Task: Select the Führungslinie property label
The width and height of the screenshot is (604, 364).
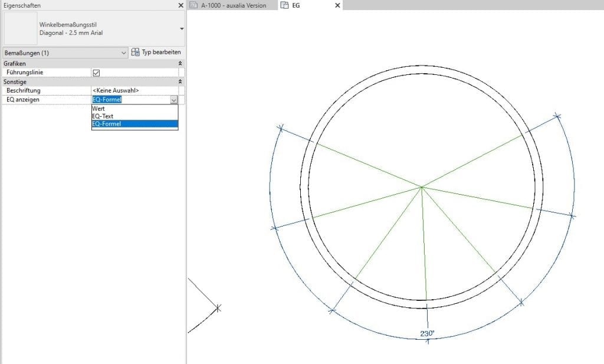Action: coord(25,73)
